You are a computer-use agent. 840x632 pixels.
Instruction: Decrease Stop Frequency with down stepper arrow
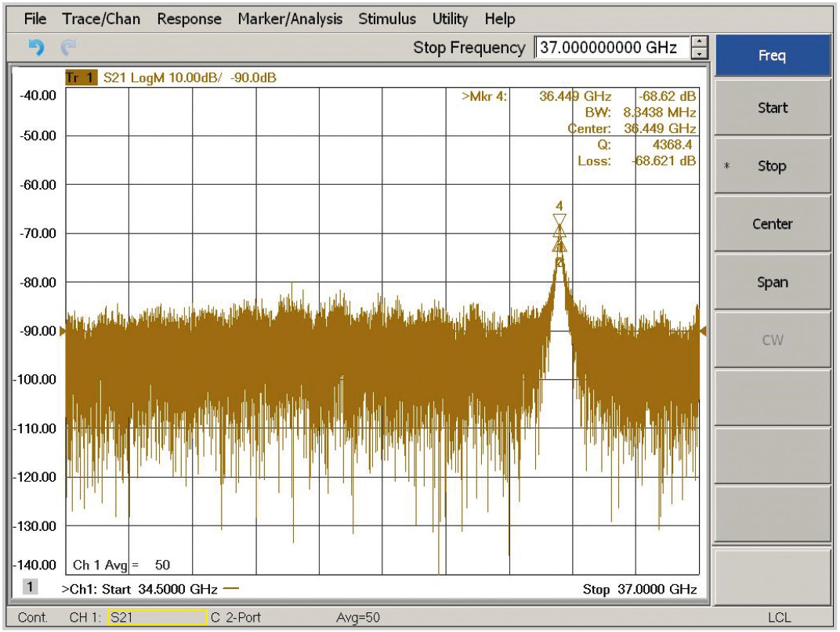pyautogui.click(x=700, y=53)
